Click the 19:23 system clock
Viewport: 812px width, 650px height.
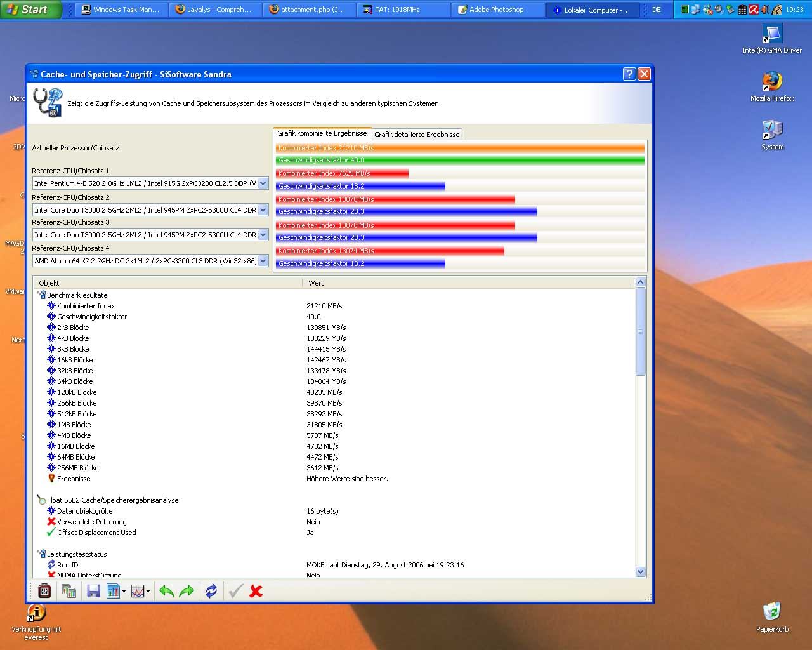tap(794, 10)
